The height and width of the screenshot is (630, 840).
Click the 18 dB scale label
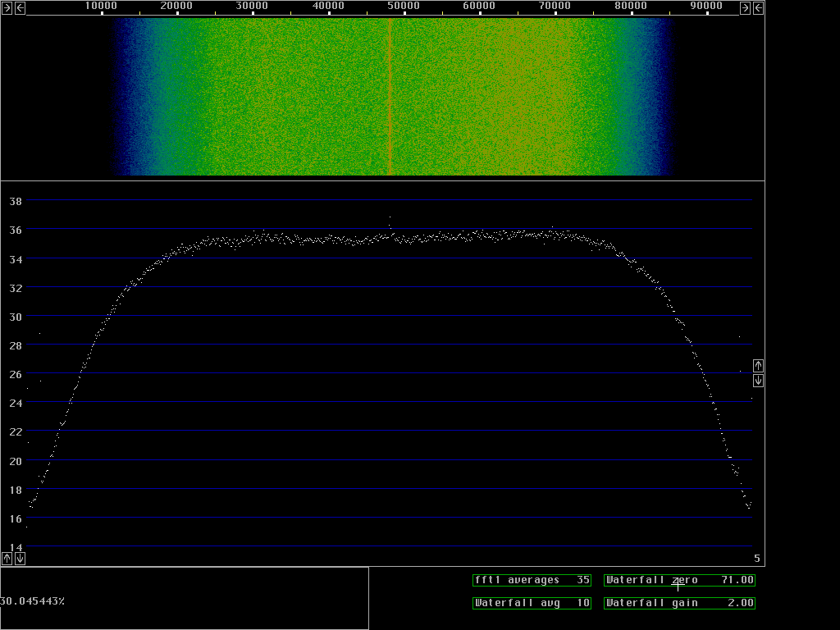[x=16, y=491]
